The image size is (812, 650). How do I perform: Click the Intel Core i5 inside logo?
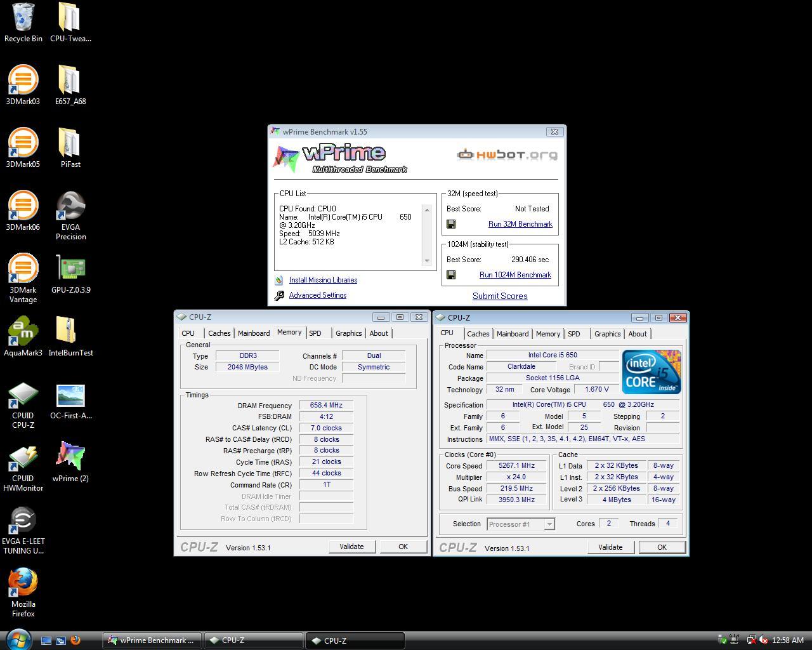point(652,372)
